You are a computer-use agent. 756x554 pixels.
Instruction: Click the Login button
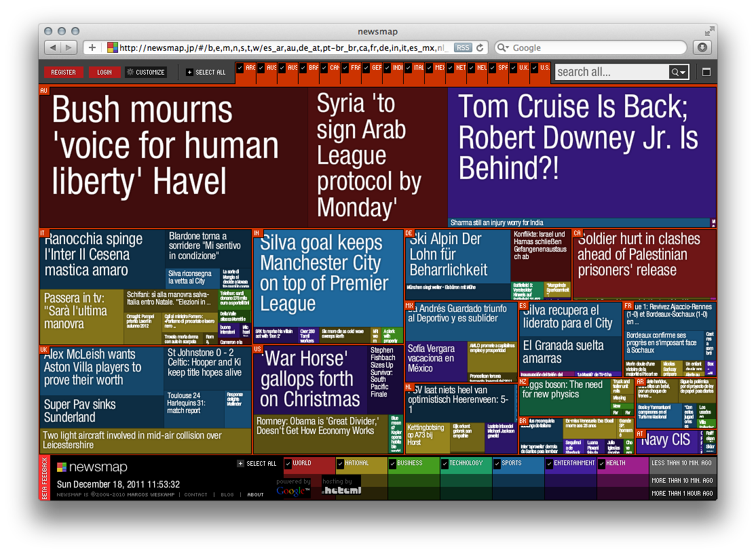[105, 72]
